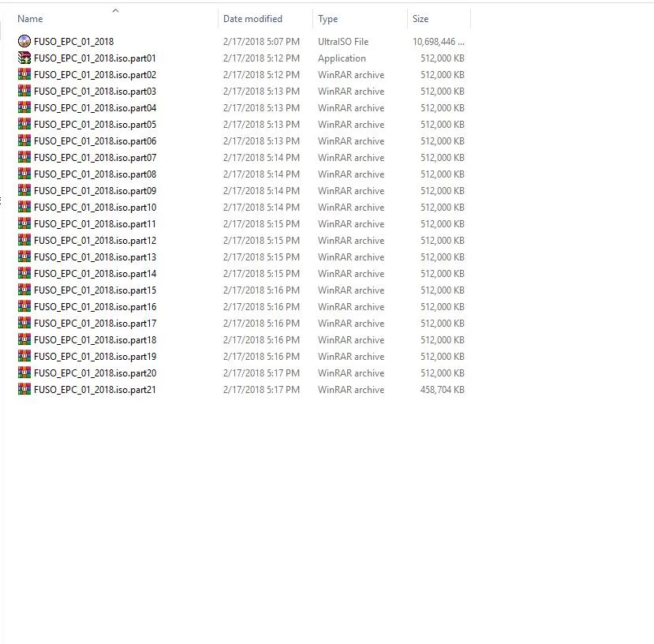Select file name FUSO_EPC_01_2018.iso.part18
The height and width of the screenshot is (644, 654).
click(x=95, y=340)
